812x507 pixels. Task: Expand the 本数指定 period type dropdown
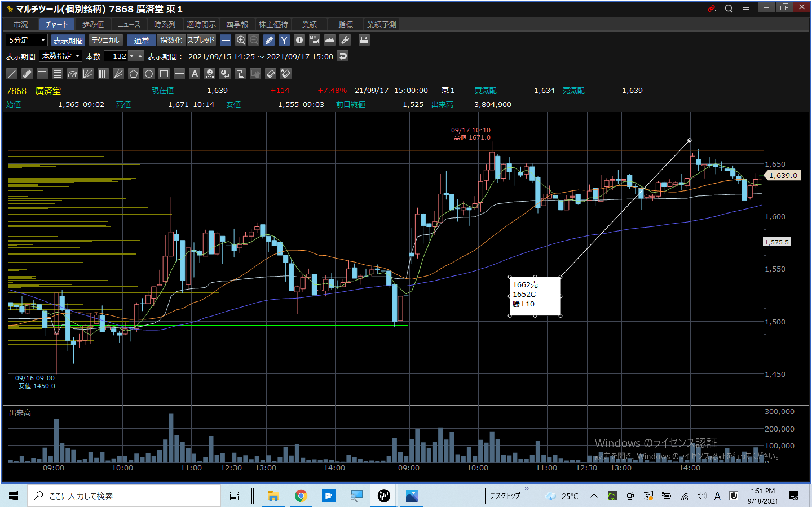(61, 56)
